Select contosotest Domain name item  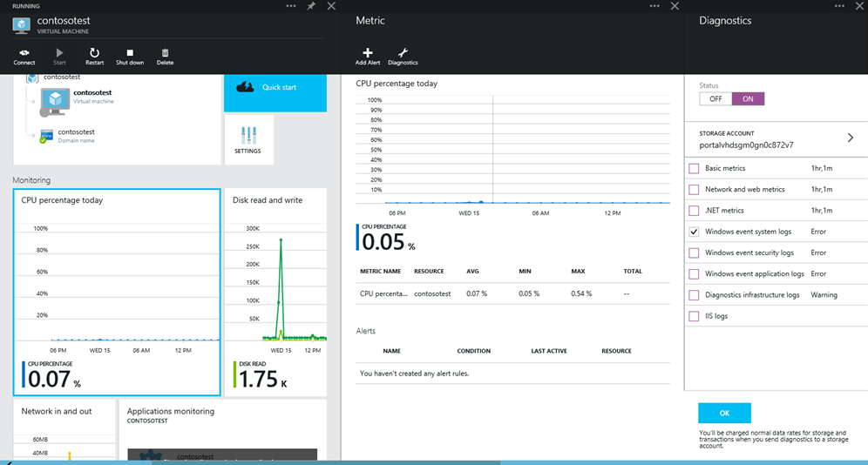point(70,135)
